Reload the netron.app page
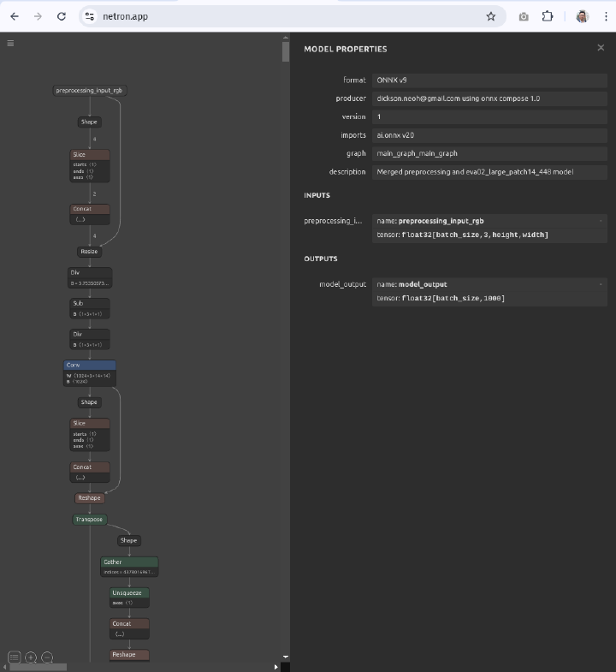This screenshot has height=672, width=616. coord(62,16)
